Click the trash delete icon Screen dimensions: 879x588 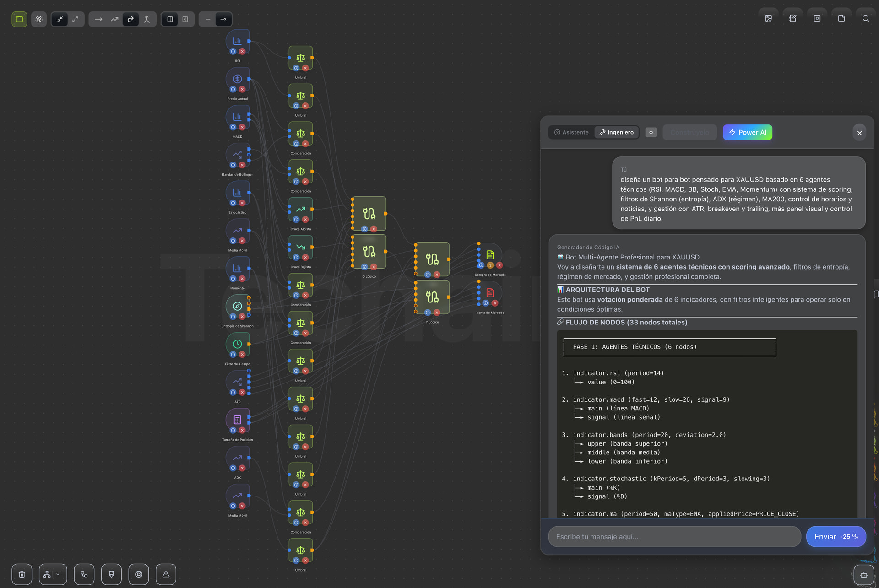pyautogui.click(x=22, y=574)
